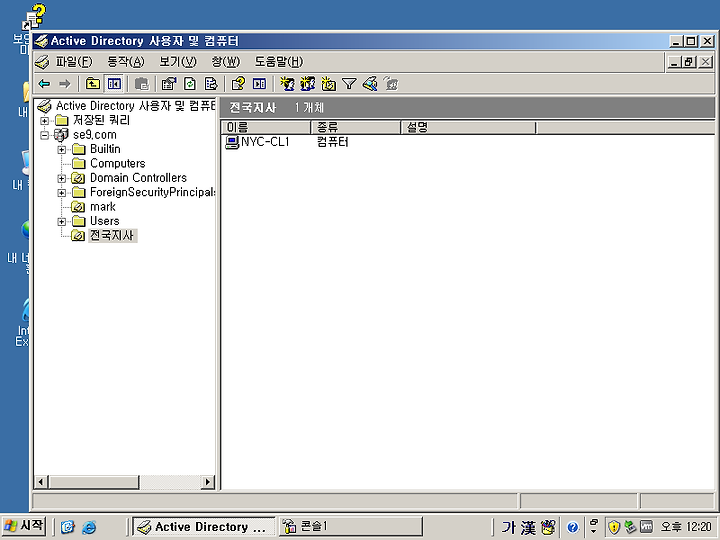Click the tree pane left scroll arrow
The image size is (720, 540).
[41, 482]
